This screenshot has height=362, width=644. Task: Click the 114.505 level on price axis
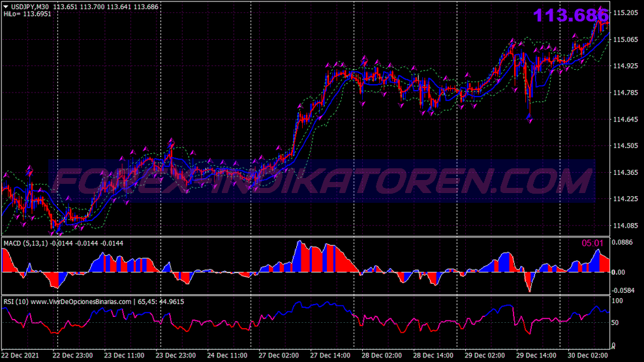click(x=625, y=145)
